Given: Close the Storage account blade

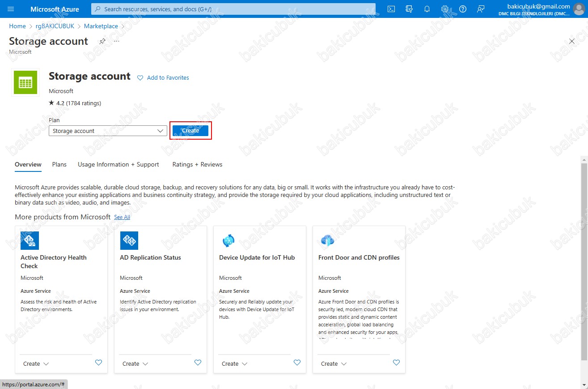Looking at the screenshot, I should click(x=572, y=41).
